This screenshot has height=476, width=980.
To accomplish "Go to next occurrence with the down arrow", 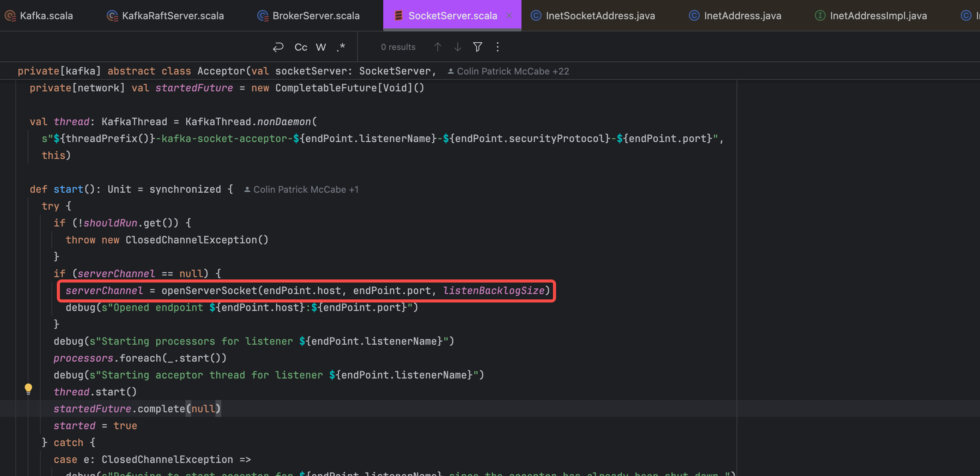I will [457, 47].
